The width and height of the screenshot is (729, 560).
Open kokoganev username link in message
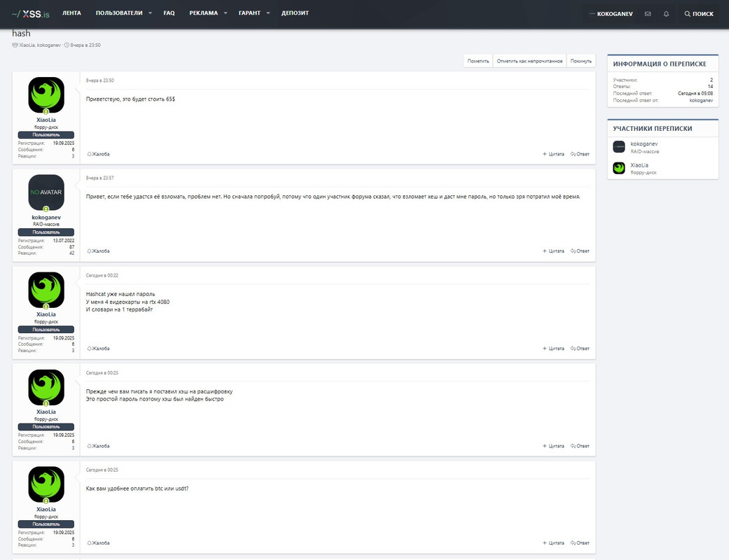coord(46,218)
